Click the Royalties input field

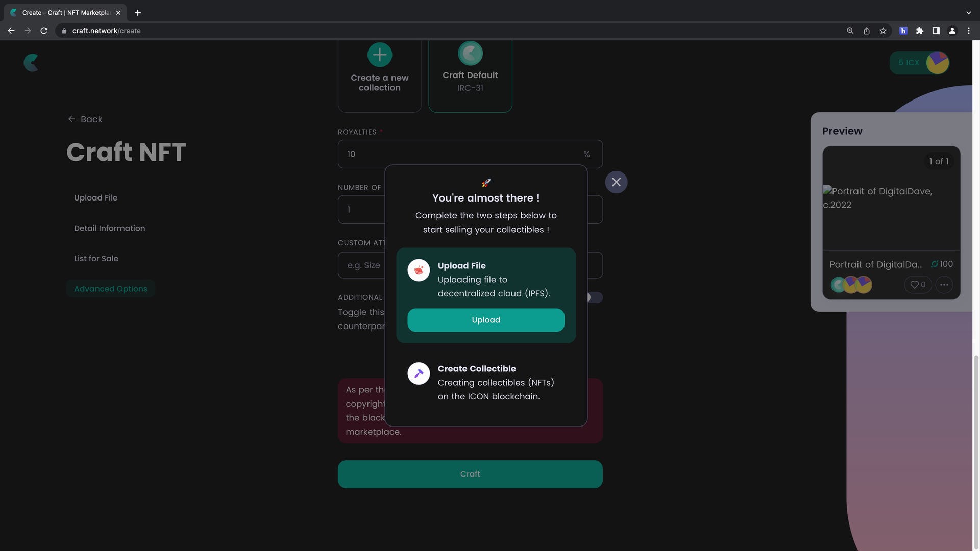click(x=470, y=154)
